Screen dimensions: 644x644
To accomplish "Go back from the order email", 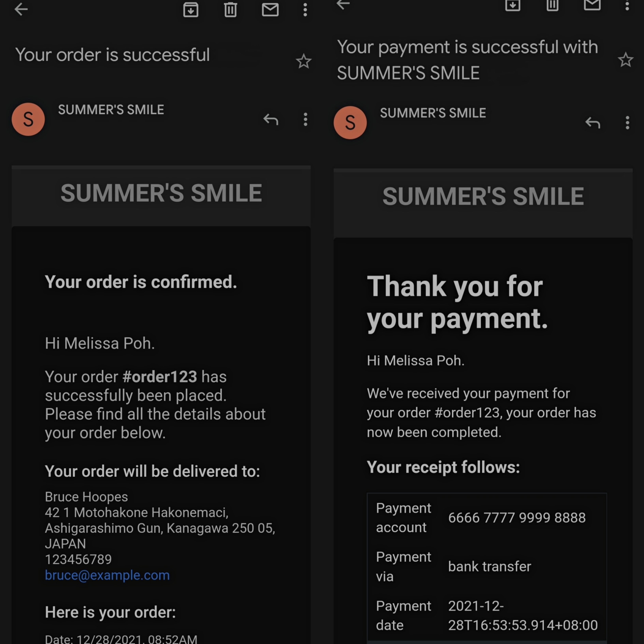I will click(x=21, y=9).
